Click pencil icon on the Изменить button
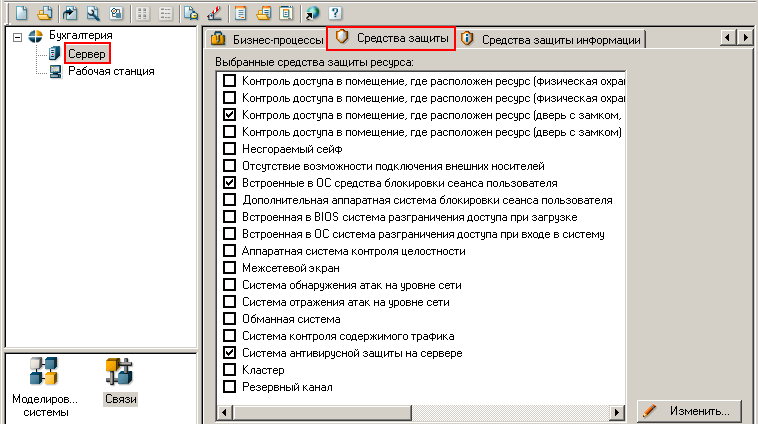The image size is (758, 424). [651, 410]
